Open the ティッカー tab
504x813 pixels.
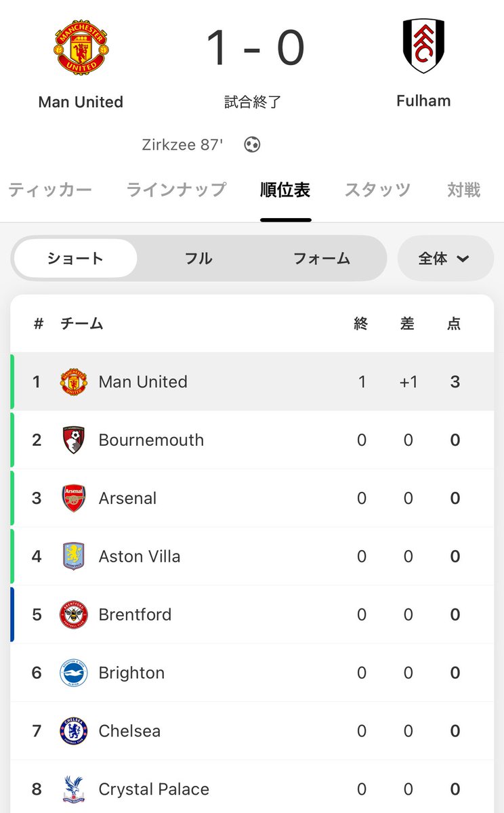[50, 190]
